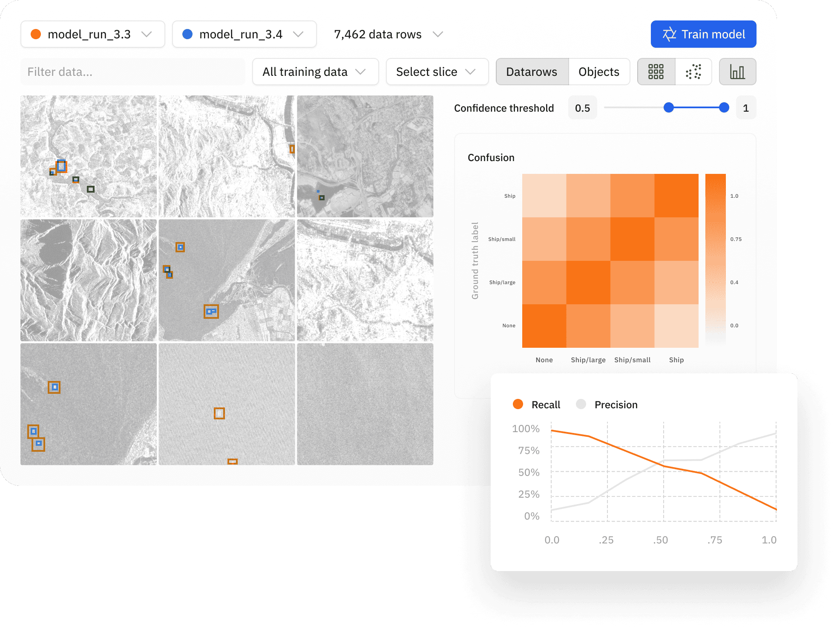Open the top-left satellite image thumbnail
The image size is (840, 635).
[x=89, y=156]
